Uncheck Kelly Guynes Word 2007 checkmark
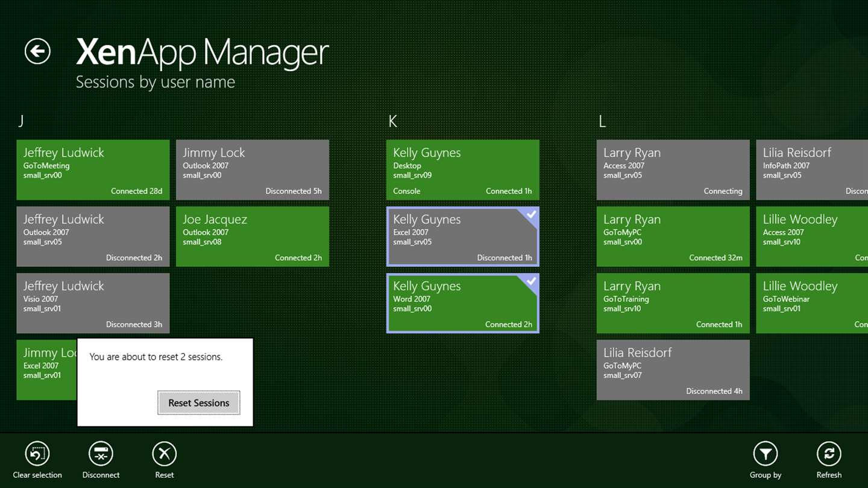The width and height of the screenshot is (868, 488). (531, 281)
